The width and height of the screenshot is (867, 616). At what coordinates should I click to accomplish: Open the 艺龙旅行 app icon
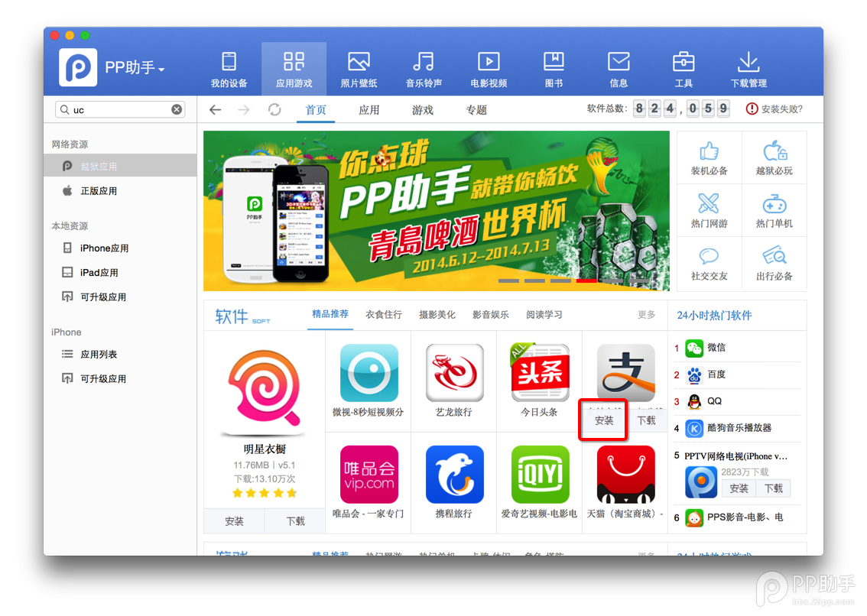point(454,373)
